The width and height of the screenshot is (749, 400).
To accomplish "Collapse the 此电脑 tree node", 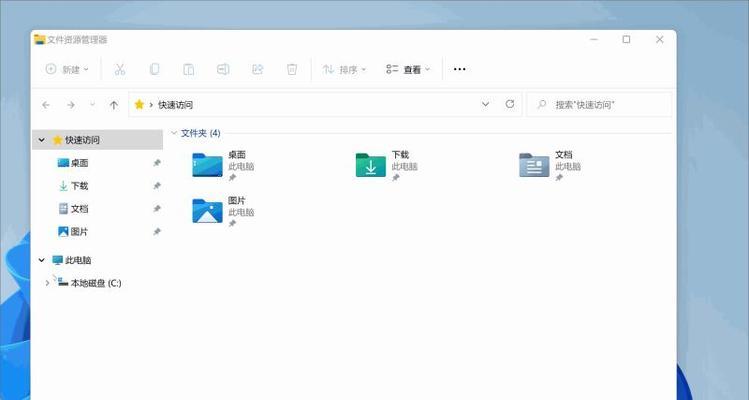I will click(42, 260).
